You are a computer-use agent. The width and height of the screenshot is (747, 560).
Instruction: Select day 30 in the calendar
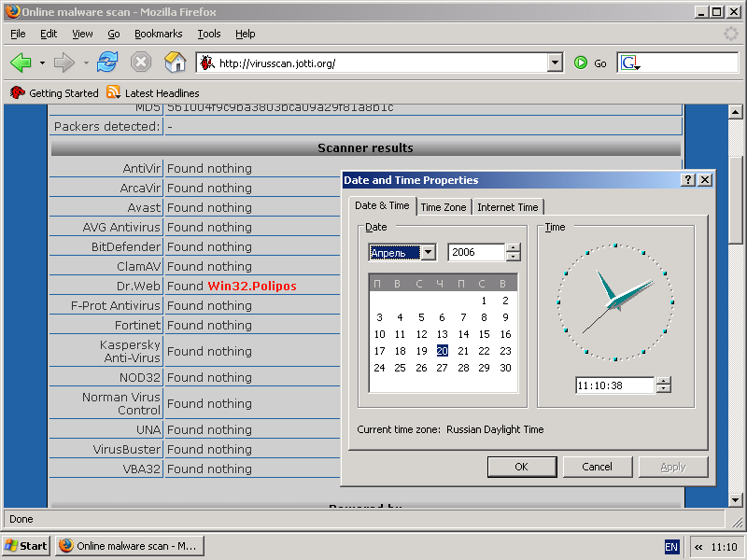point(505,368)
